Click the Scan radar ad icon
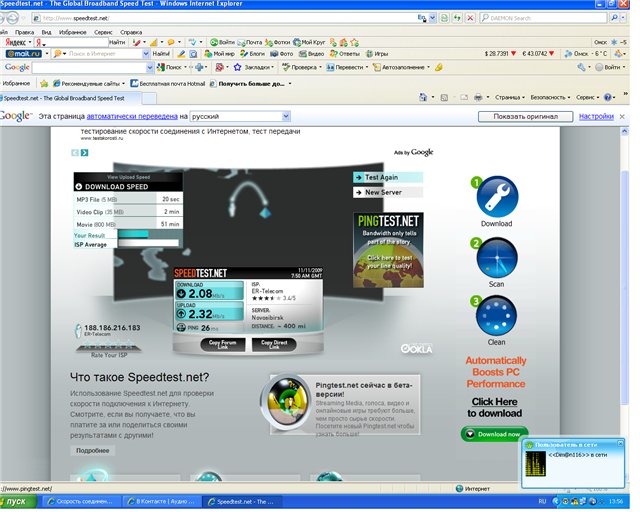Image resolution: width=640 pixels, height=512 pixels. click(497, 258)
